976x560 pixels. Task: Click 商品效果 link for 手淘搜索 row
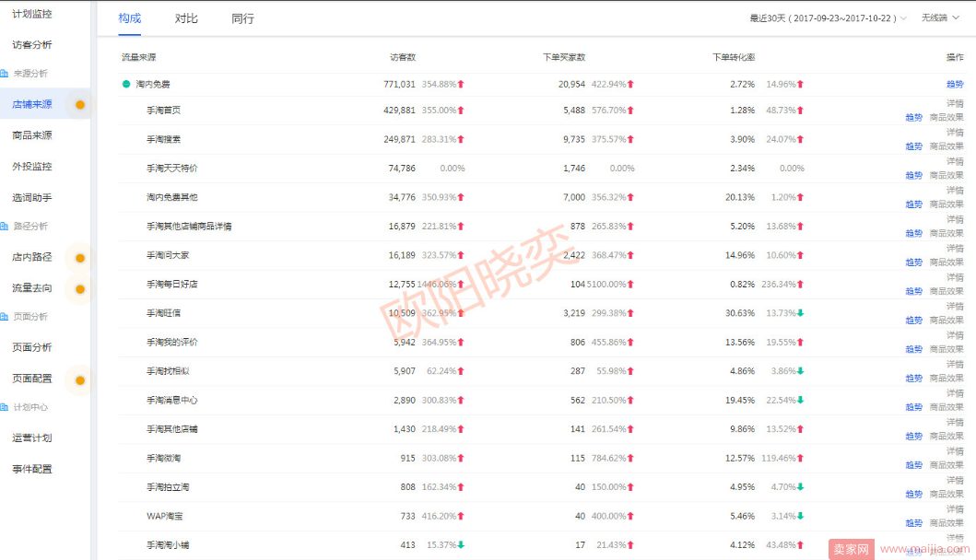pos(947,146)
